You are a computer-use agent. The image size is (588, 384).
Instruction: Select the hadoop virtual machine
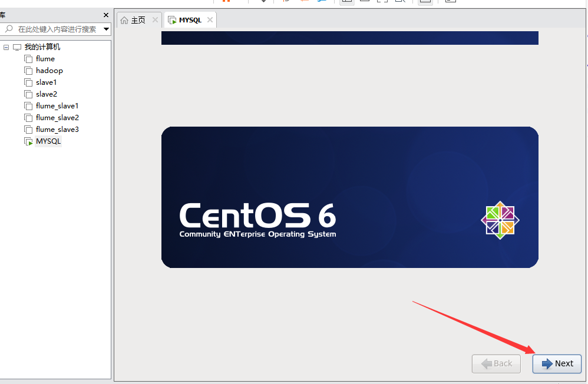pos(49,71)
